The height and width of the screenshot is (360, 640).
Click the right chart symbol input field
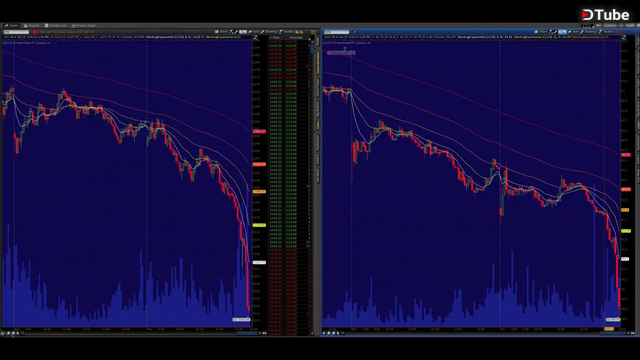pos(337,32)
